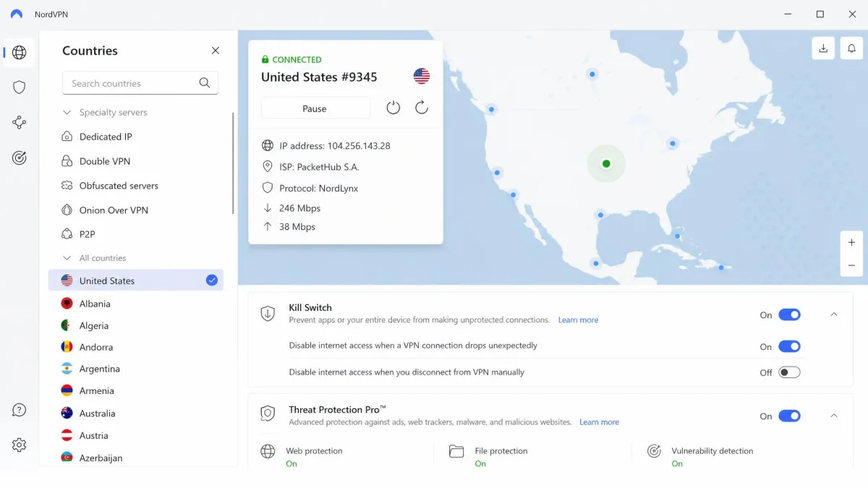The image size is (868, 488).
Task: Open the settings gear icon in sidebar
Action: [20, 445]
